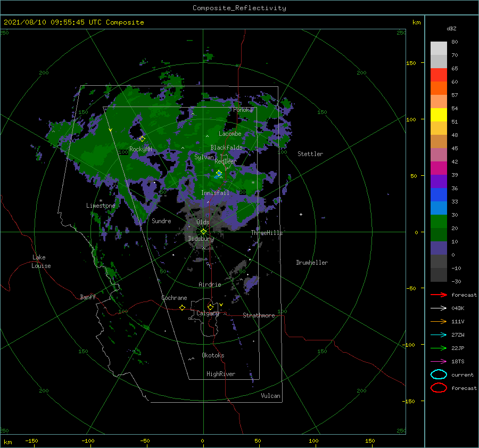Click the orange 111V arrow legend icon

(x=439, y=321)
